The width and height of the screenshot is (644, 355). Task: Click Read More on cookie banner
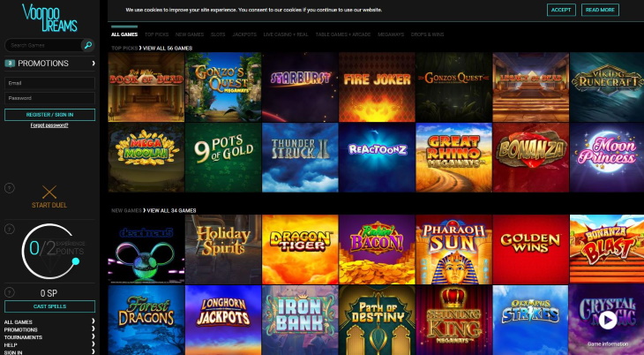(600, 10)
